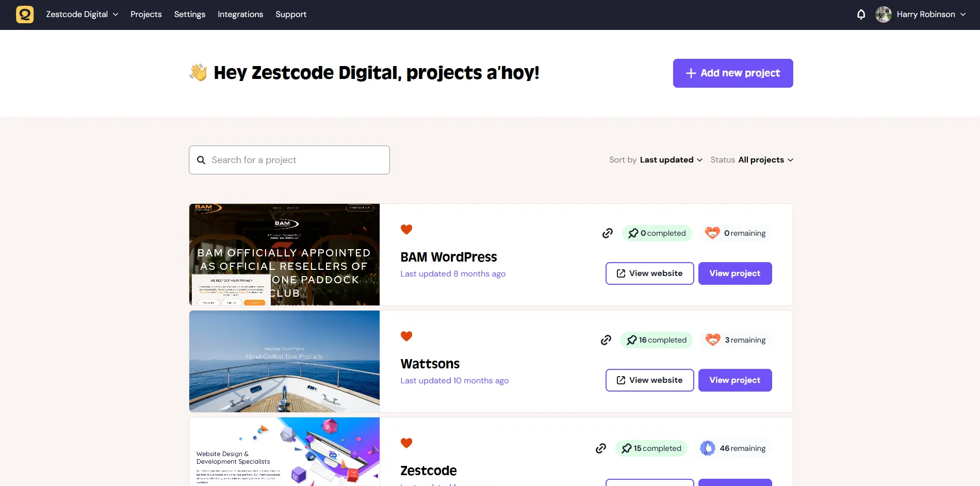
Task: Copy link icon for BAM WordPress
Action: [608, 233]
